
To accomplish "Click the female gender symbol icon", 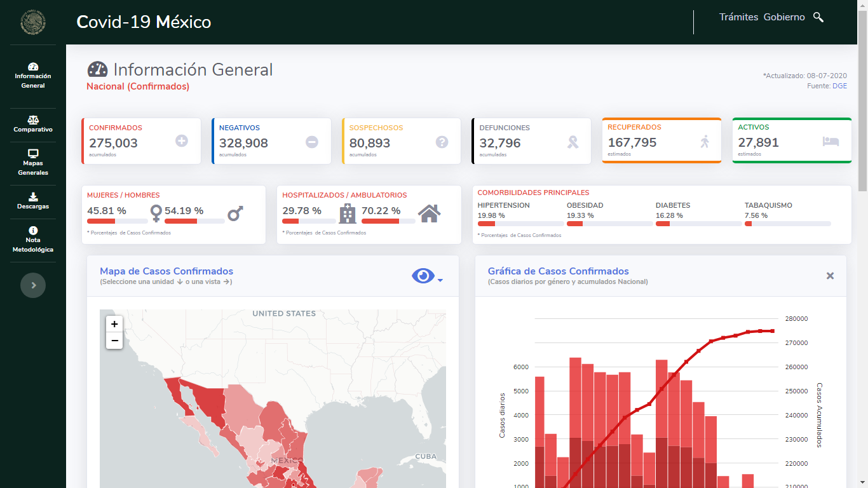I will tap(156, 213).
